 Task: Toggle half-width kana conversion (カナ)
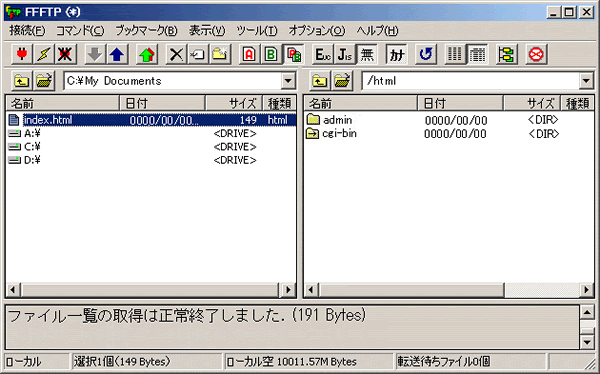tap(396, 54)
